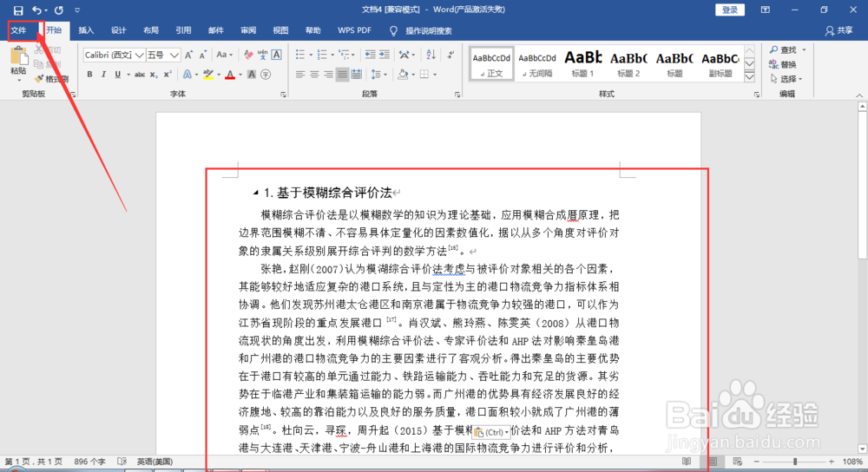Click the 操作说明搜索 search box
This screenshot has width=868, height=472.
tap(429, 31)
